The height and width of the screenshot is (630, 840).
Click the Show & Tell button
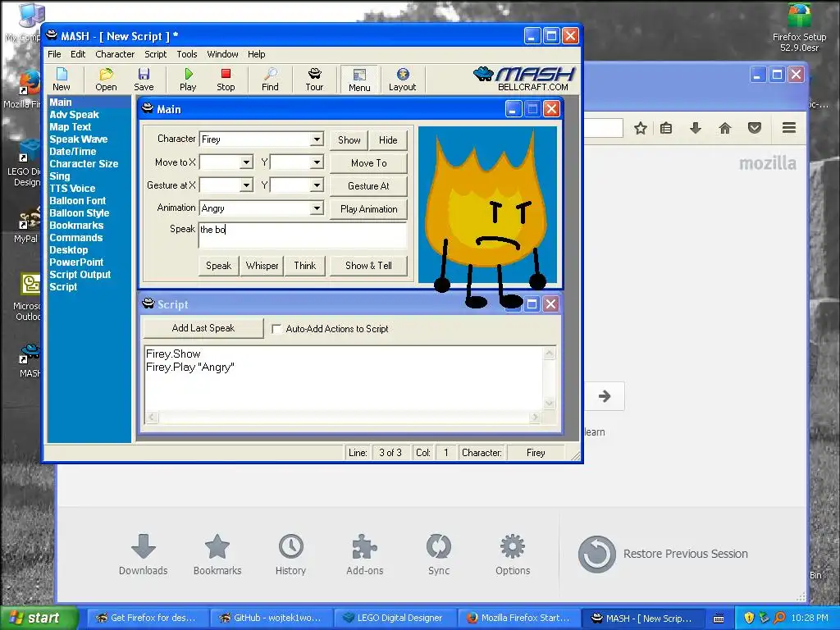tap(368, 266)
